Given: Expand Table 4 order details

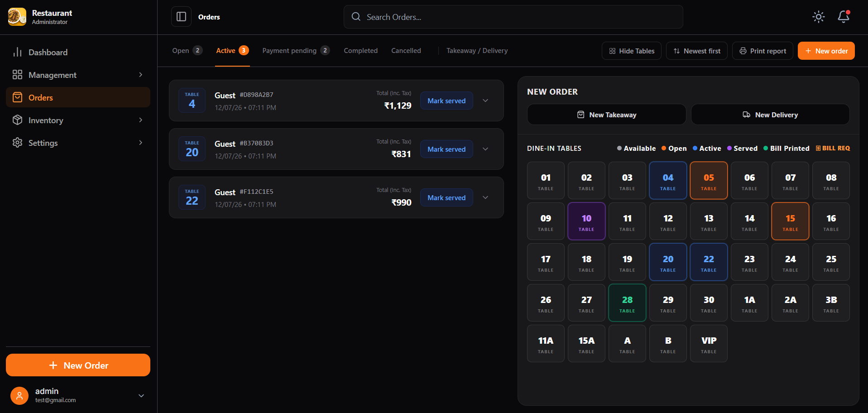Looking at the screenshot, I should pyautogui.click(x=485, y=101).
